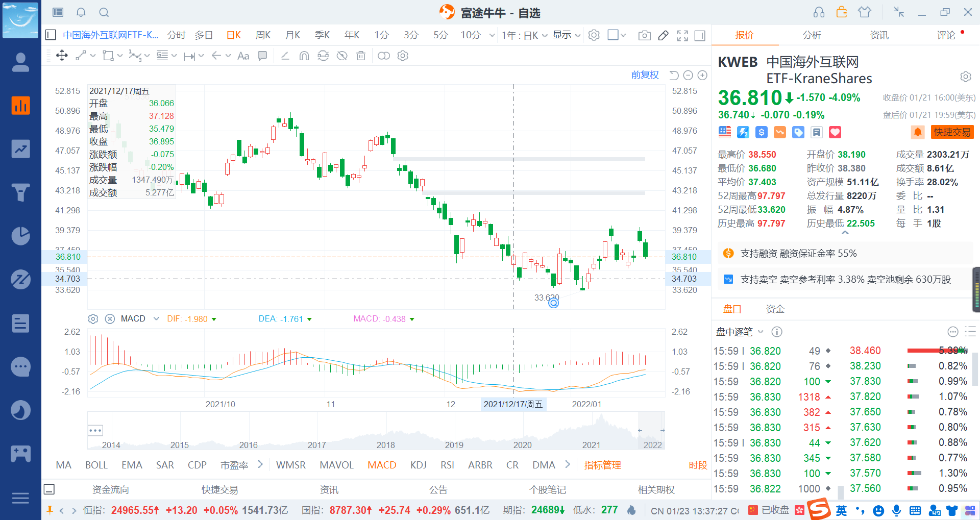Screen dimensions: 980x520
Task: Click 时段 session button
Action: pos(698,465)
